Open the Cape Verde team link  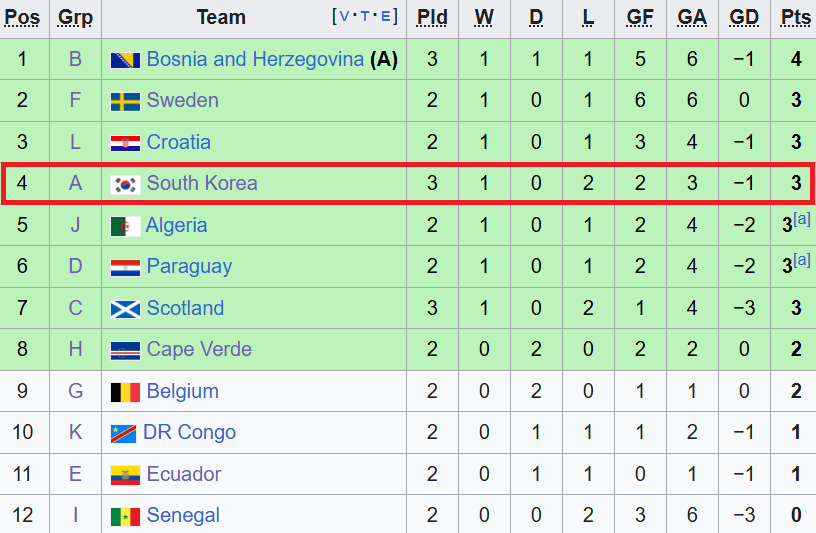tap(199, 349)
